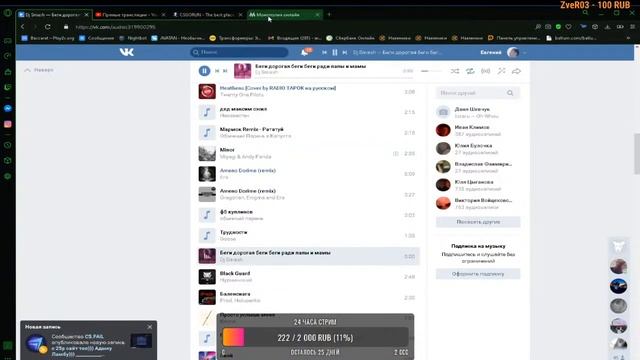This screenshot has height=360, width=640.
Task: Select the Black Guard track
Action: 309,277
